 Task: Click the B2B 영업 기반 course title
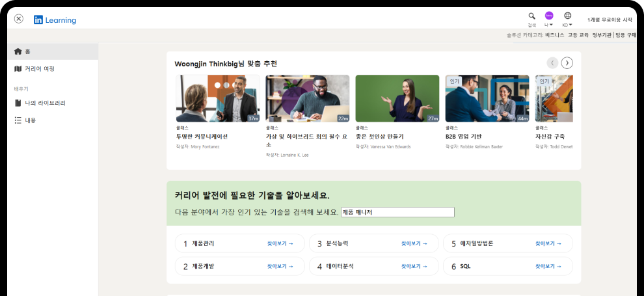(463, 137)
